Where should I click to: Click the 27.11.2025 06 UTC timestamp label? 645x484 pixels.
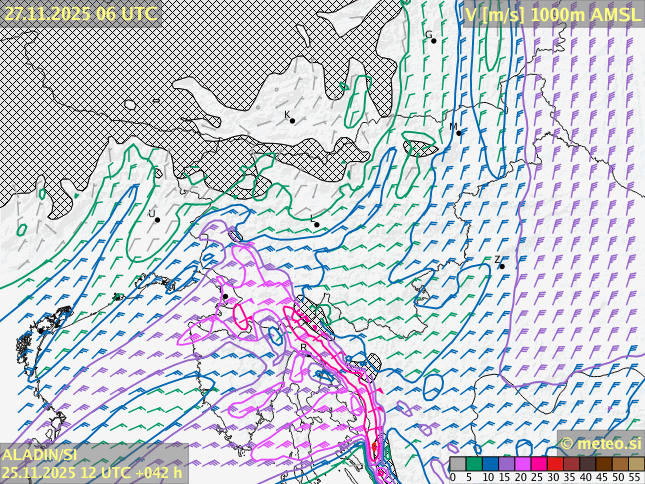tap(80, 13)
